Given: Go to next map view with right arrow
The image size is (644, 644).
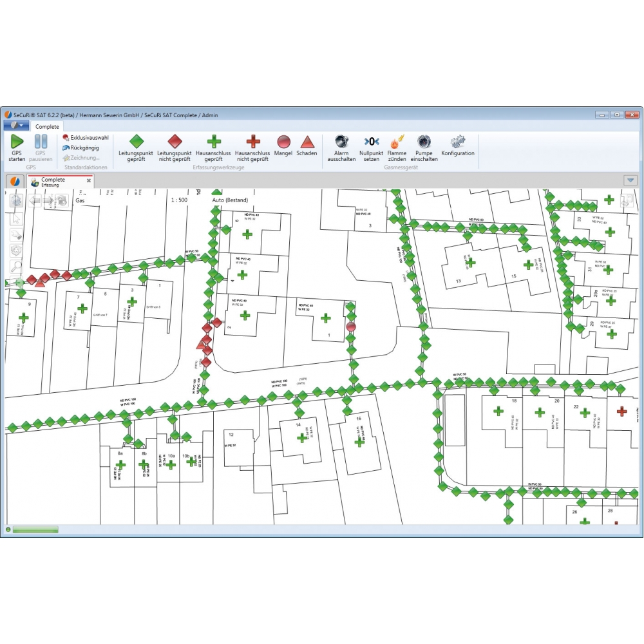Looking at the screenshot, I should click(x=48, y=201).
